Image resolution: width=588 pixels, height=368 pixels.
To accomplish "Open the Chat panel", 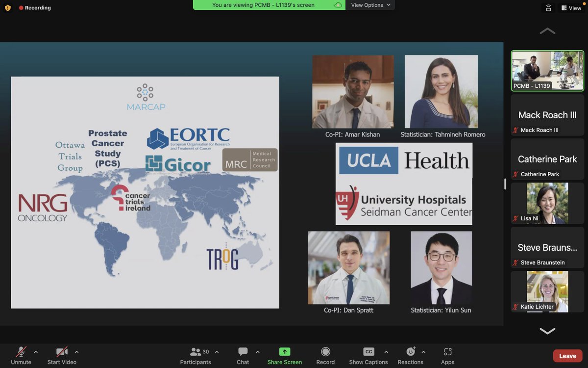I will pyautogui.click(x=243, y=356).
